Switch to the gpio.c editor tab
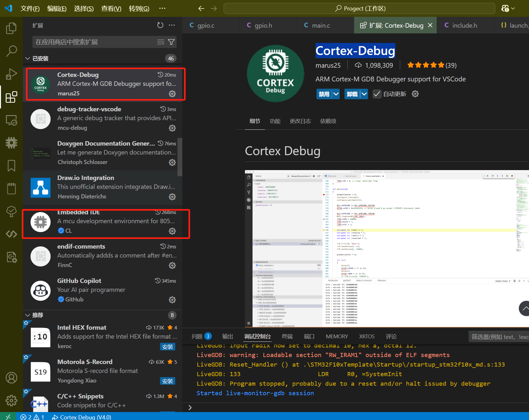 click(205, 25)
